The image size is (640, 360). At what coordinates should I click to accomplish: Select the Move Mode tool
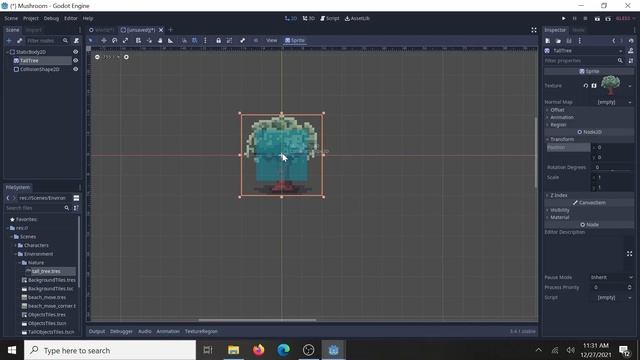pos(104,40)
